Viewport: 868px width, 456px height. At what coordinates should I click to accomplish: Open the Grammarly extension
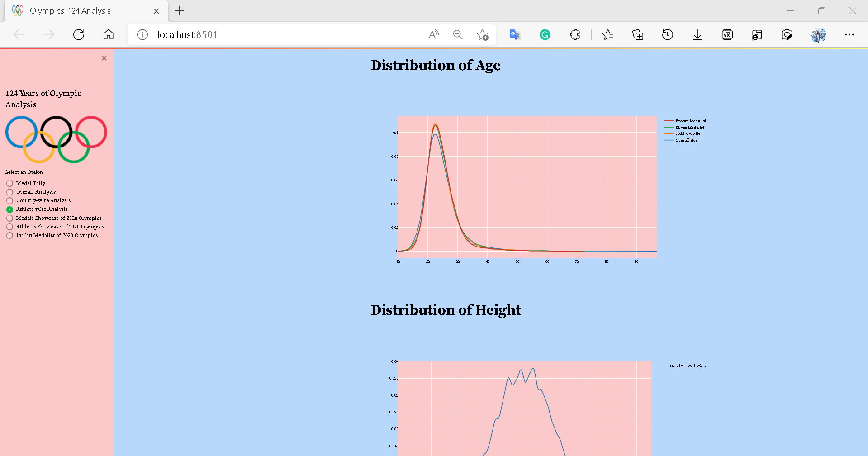click(x=545, y=34)
